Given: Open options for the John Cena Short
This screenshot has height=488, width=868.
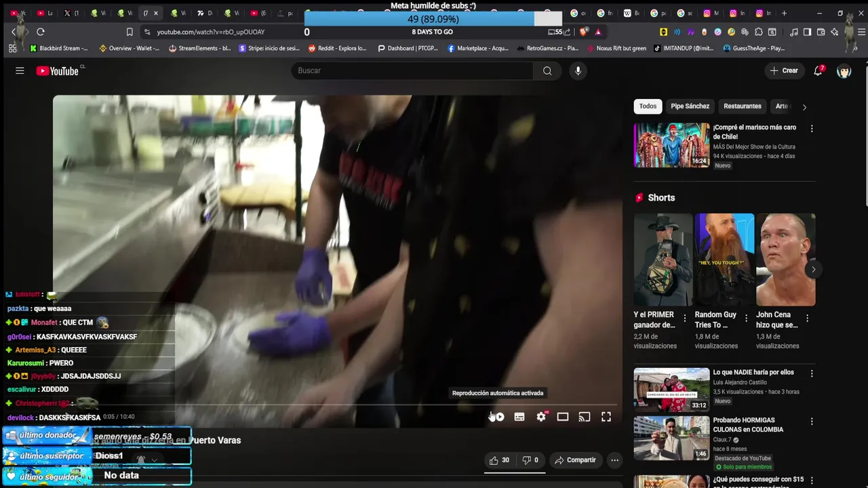Looking at the screenshot, I should point(807,318).
